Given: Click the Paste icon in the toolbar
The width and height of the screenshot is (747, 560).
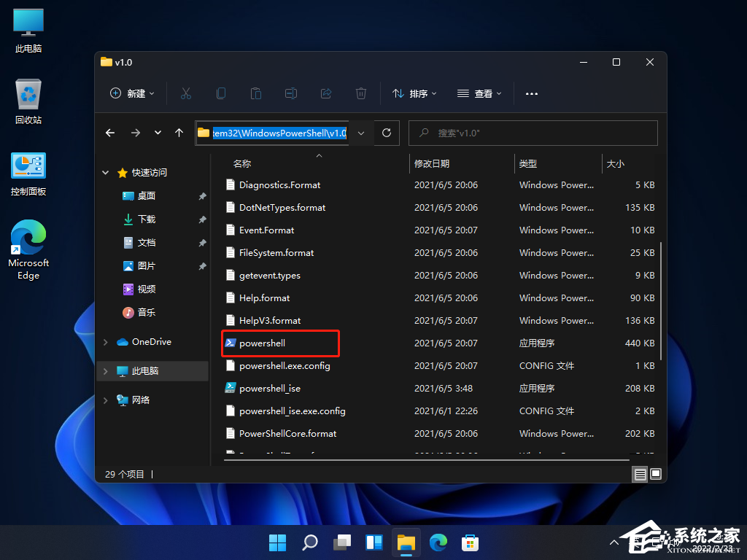Looking at the screenshot, I should (x=256, y=93).
